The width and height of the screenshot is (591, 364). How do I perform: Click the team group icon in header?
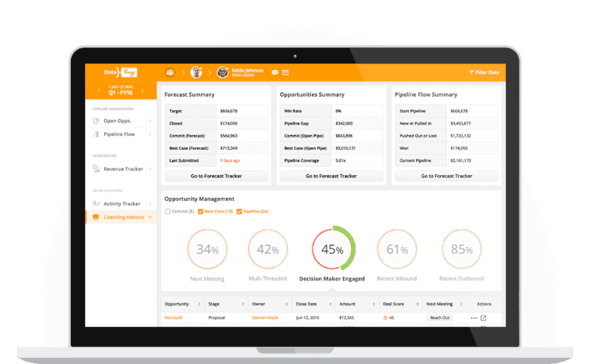pos(171,72)
